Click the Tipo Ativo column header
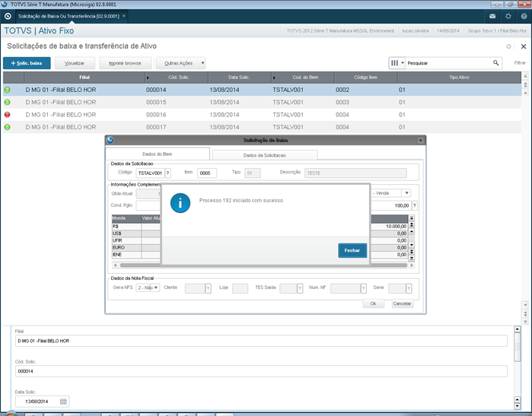 click(x=459, y=78)
